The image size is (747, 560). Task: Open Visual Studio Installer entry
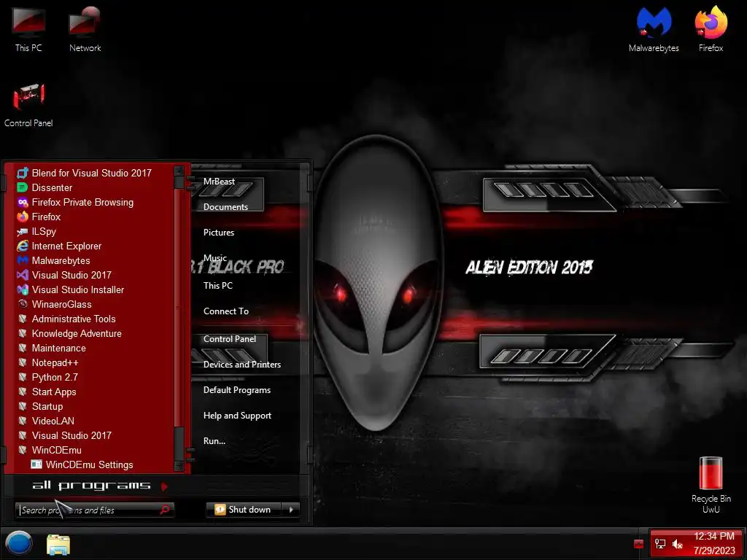(x=70, y=289)
